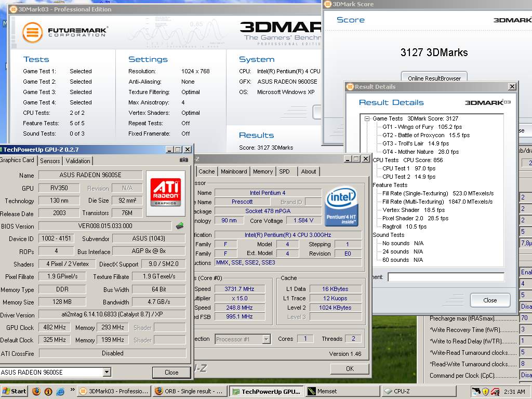Click the ATI Radeon Graphics logo
The width and height of the screenshot is (532, 399).
tap(166, 193)
